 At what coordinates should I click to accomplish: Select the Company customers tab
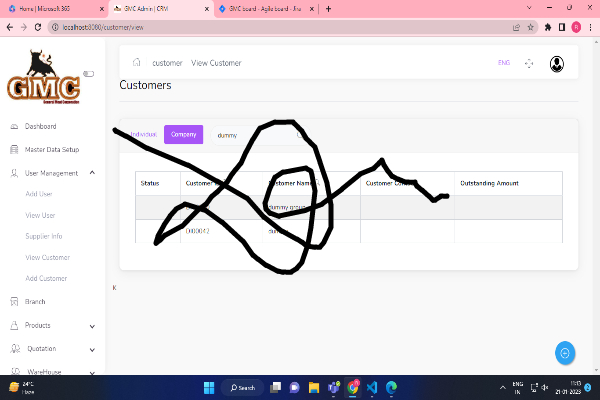point(183,134)
